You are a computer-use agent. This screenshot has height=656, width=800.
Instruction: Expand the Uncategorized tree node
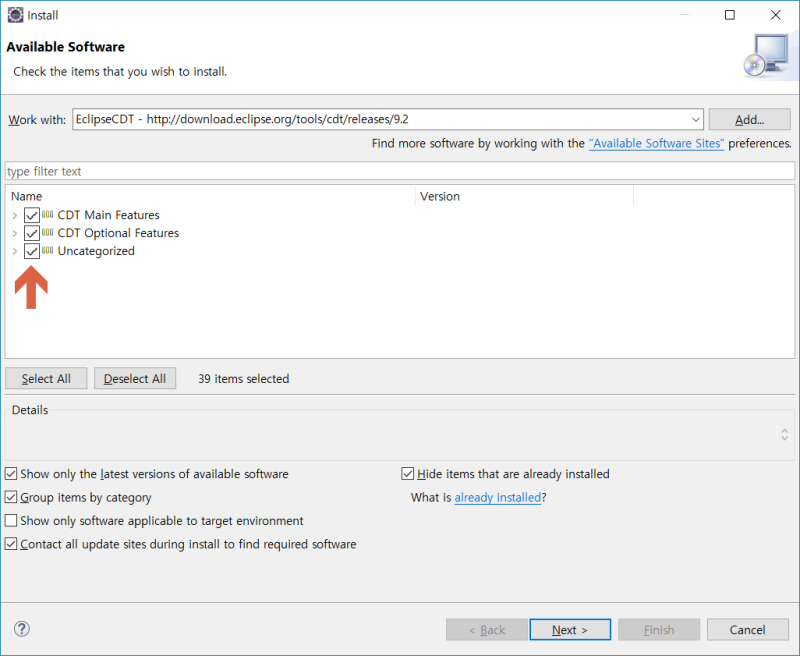point(15,251)
